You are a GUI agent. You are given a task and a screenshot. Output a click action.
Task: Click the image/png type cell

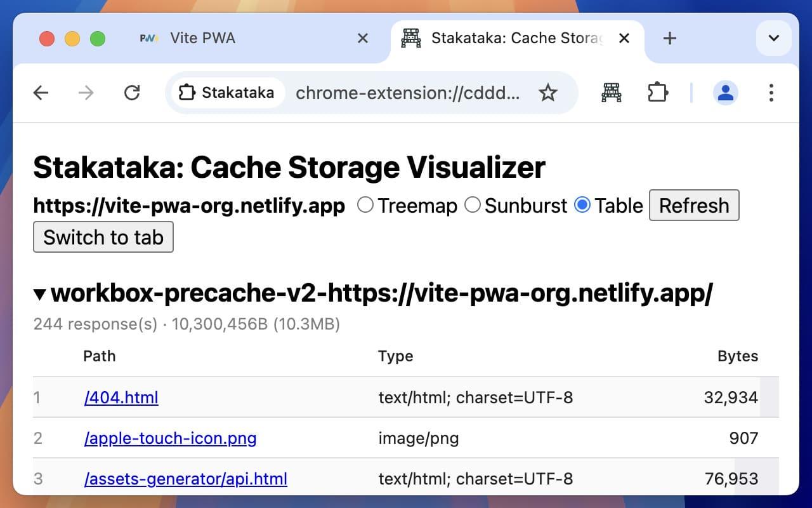click(x=419, y=438)
